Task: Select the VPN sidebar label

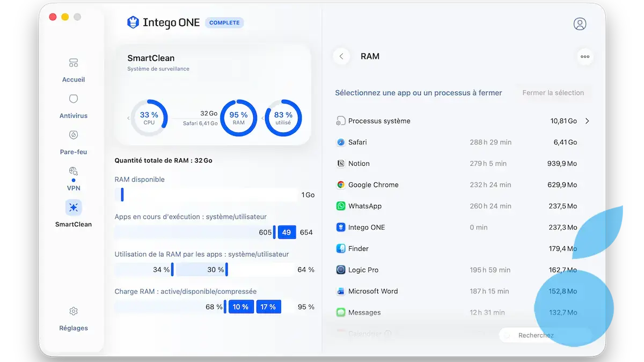Action: point(74,188)
